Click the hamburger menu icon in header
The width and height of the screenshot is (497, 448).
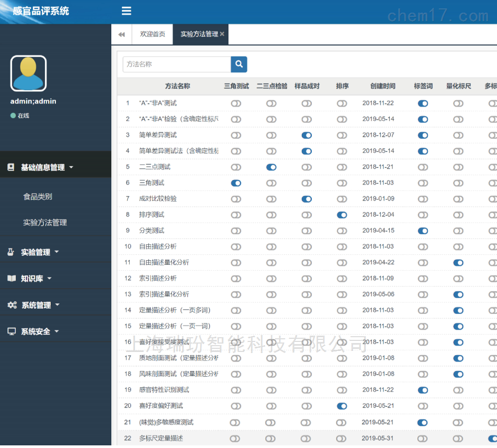point(126,11)
